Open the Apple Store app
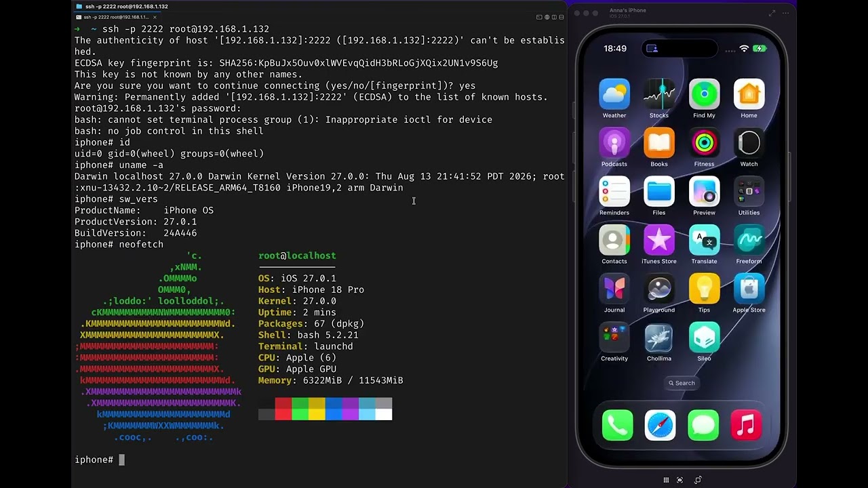The height and width of the screenshot is (488, 868). click(x=749, y=289)
